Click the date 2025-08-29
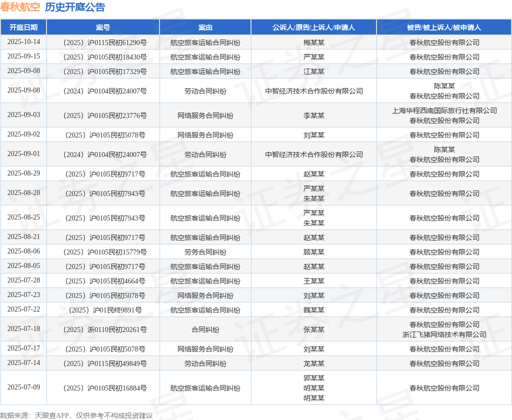Viewport: 512px width, 420px height. pos(23,173)
